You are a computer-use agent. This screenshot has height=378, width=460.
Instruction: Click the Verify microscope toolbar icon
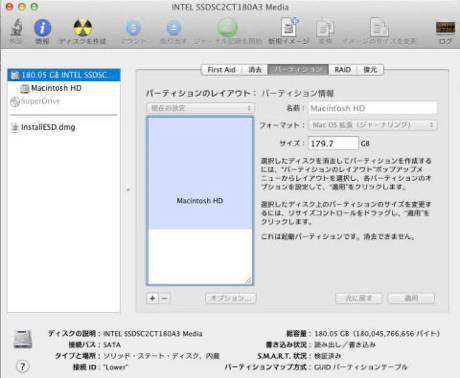(x=16, y=28)
